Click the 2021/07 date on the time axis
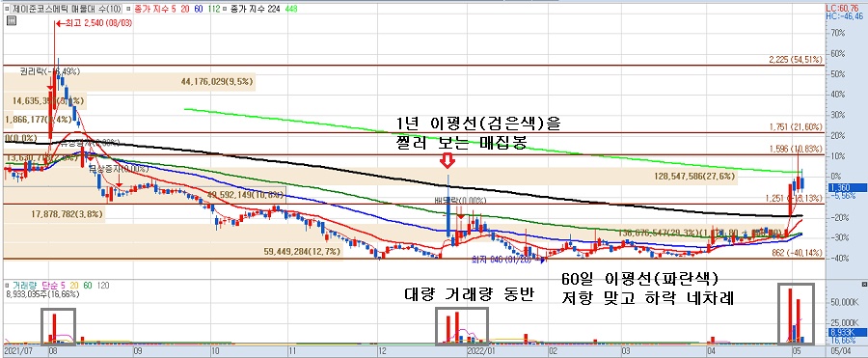 point(17,351)
